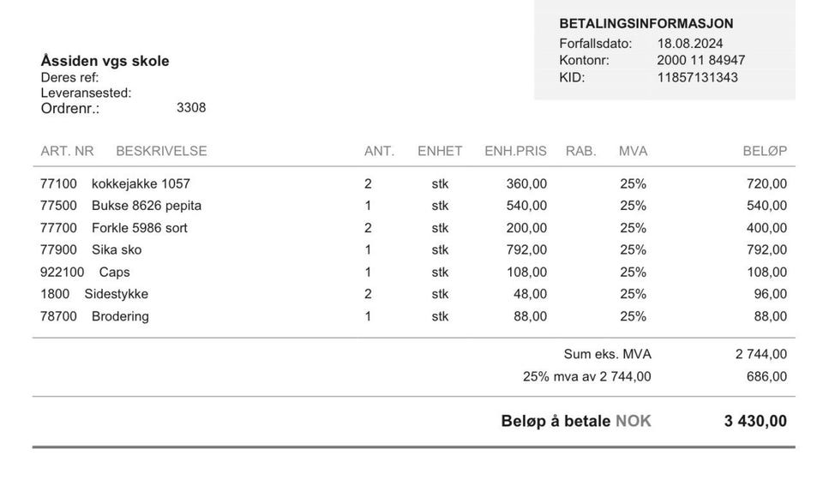
Task: Click the Brodering line item
Action: pyautogui.click(x=413, y=316)
